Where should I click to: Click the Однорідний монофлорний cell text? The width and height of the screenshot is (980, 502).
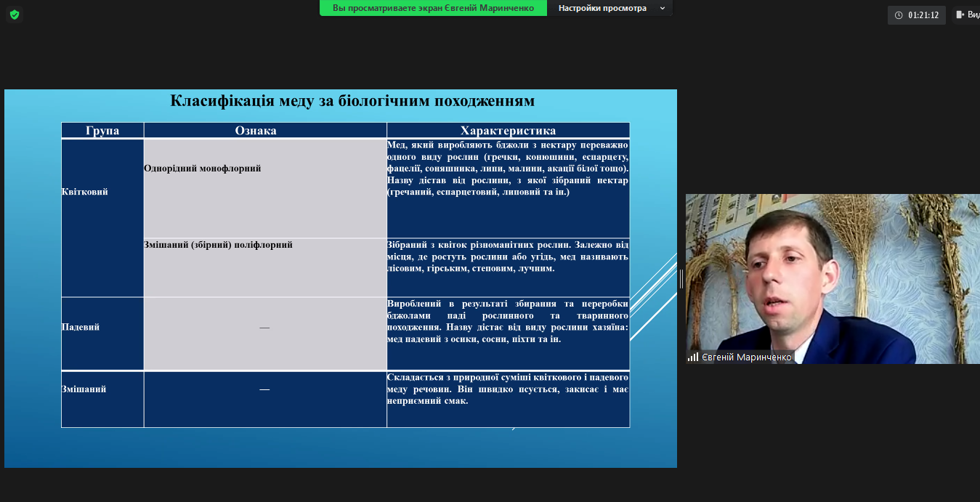[202, 169]
